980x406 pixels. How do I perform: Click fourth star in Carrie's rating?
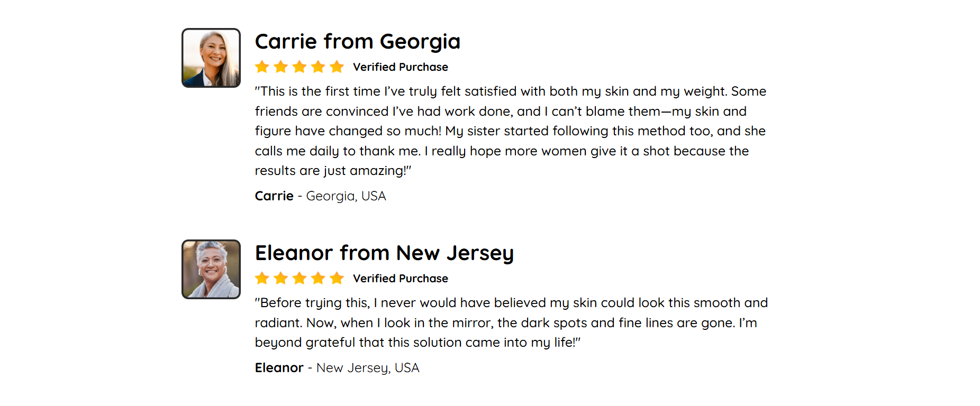tap(318, 67)
